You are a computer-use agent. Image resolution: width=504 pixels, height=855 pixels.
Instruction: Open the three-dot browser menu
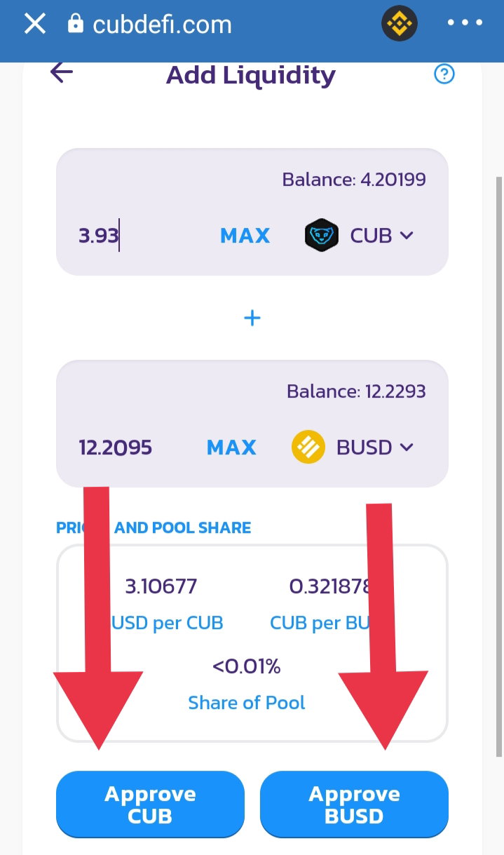point(465,23)
